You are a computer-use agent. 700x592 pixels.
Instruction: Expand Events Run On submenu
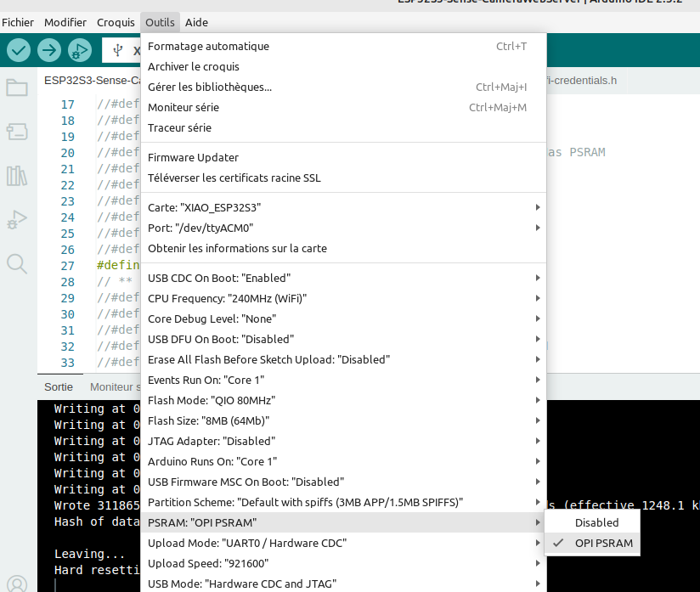coord(343,380)
